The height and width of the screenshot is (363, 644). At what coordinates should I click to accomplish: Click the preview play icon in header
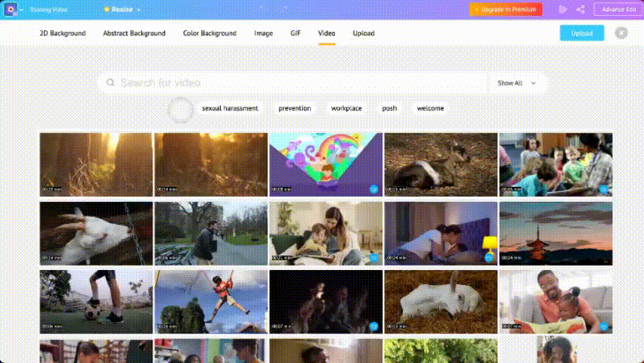click(x=562, y=9)
